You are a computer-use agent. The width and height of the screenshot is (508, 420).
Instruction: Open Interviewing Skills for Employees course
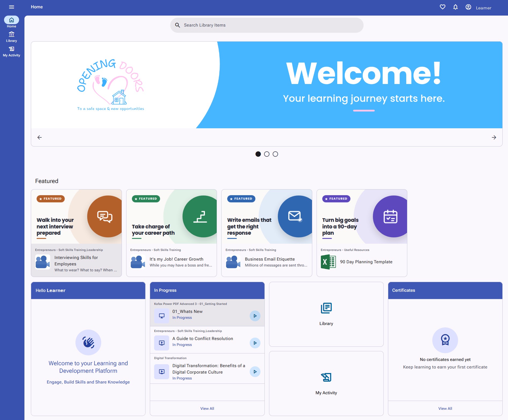click(x=76, y=261)
